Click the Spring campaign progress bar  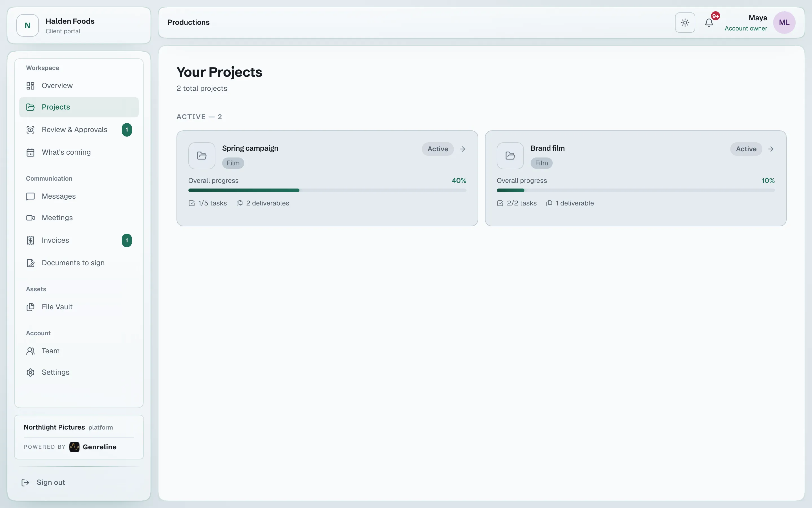pyautogui.click(x=327, y=190)
